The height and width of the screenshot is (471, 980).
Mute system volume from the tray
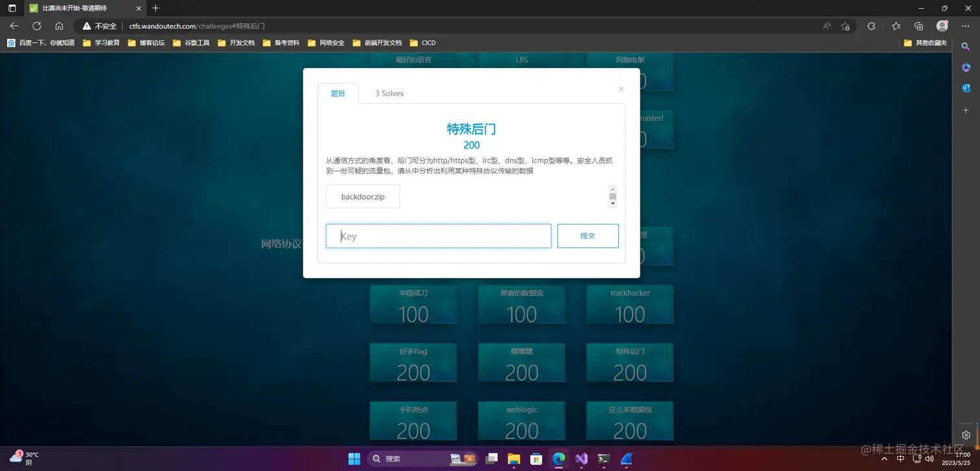929,459
